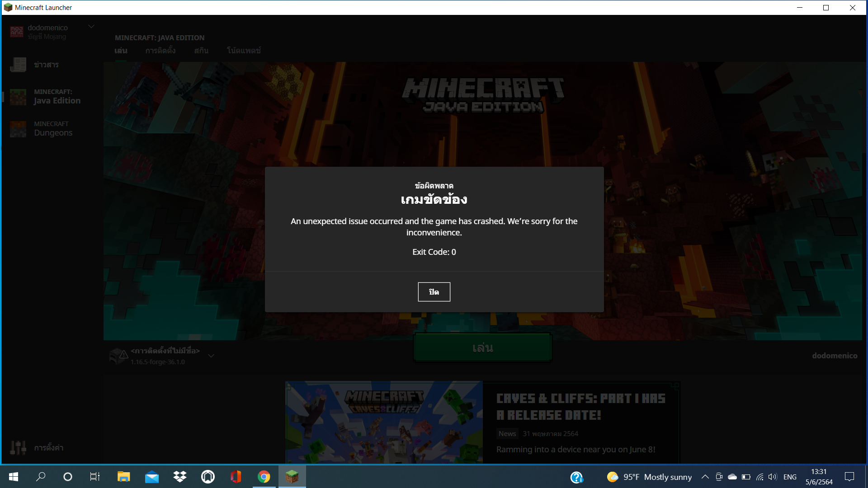
Task: Open Task View in the taskbar
Action: [95, 477]
